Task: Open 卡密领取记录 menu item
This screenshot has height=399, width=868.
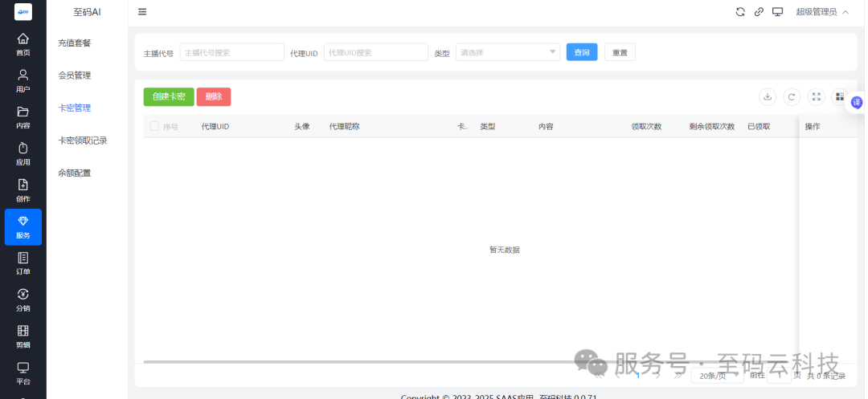Action: point(83,141)
